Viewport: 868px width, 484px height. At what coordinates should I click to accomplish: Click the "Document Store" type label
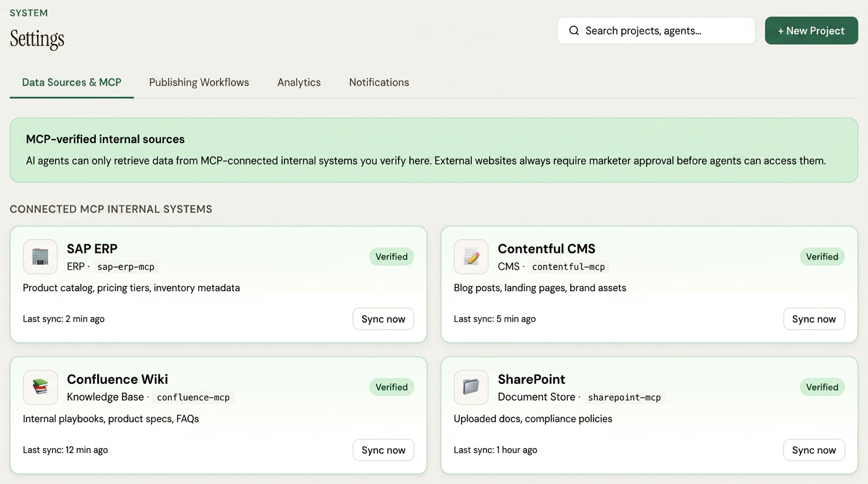click(x=536, y=397)
